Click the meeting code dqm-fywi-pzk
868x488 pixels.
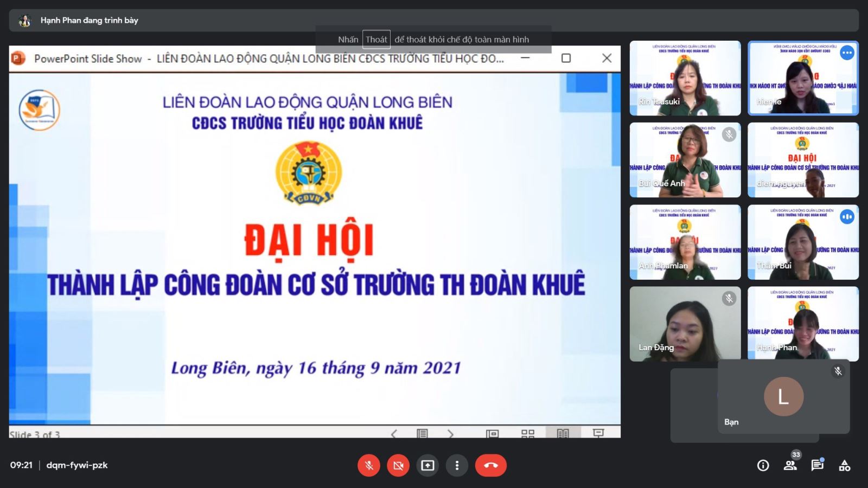pos(77,465)
